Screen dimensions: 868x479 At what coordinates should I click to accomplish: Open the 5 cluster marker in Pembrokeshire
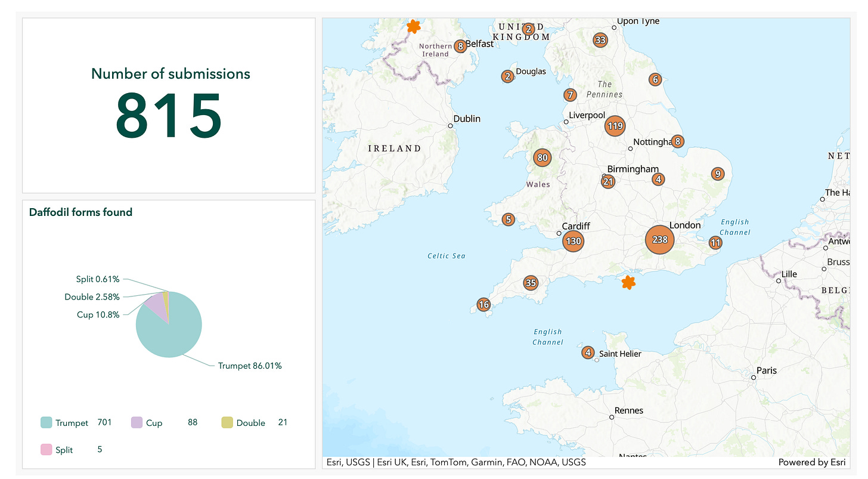(x=508, y=220)
